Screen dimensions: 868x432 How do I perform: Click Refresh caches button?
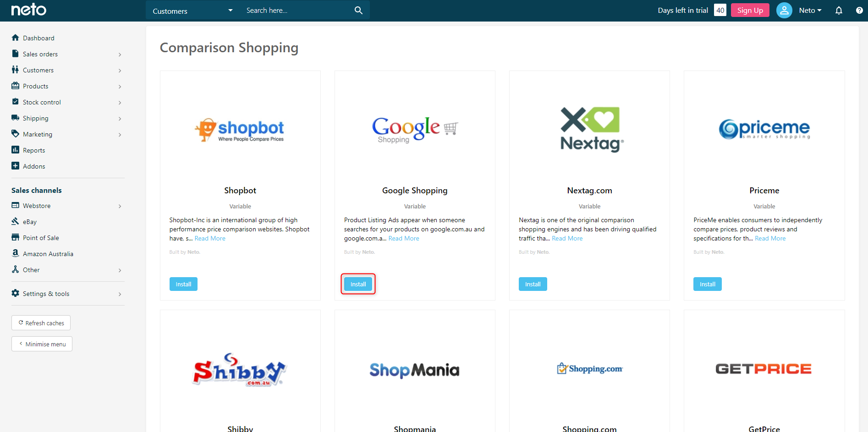[x=41, y=323]
